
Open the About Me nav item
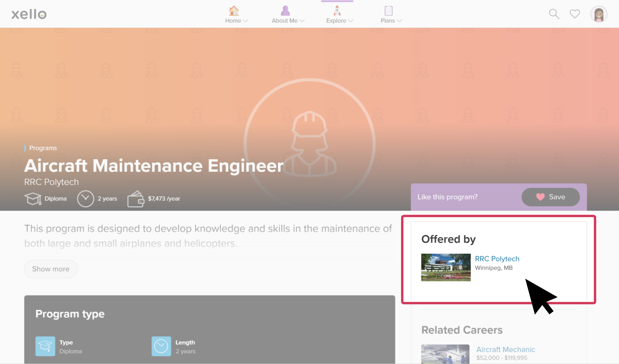click(x=288, y=15)
